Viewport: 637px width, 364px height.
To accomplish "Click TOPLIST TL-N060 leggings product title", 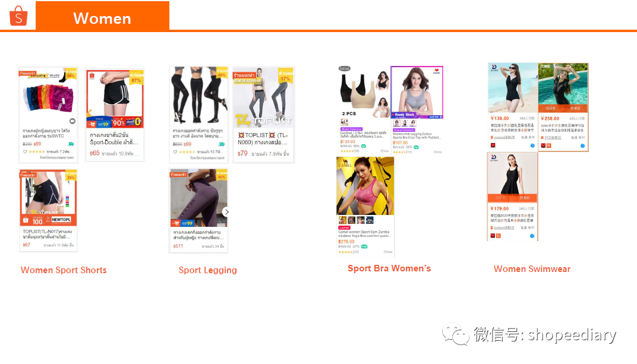I will pos(263,139).
